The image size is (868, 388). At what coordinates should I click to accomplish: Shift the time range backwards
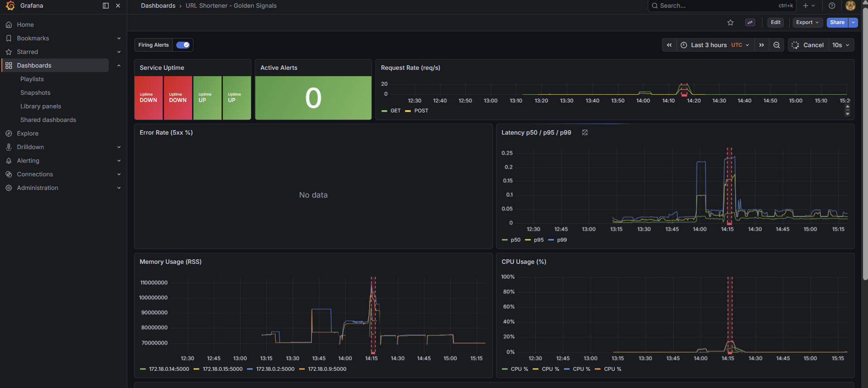pos(669,45)
